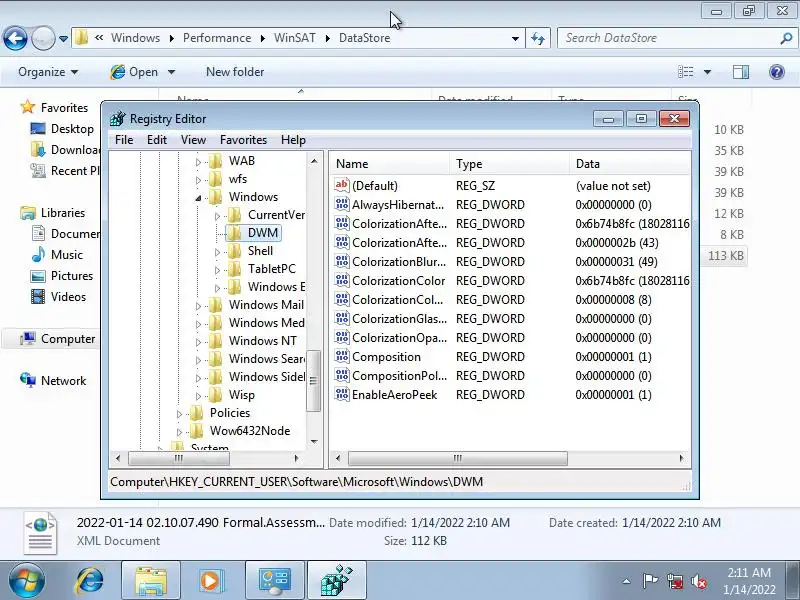This screenshot has height=600, width=800.
Task: Open the Registry Editor File menu
Action: (124, 140)
